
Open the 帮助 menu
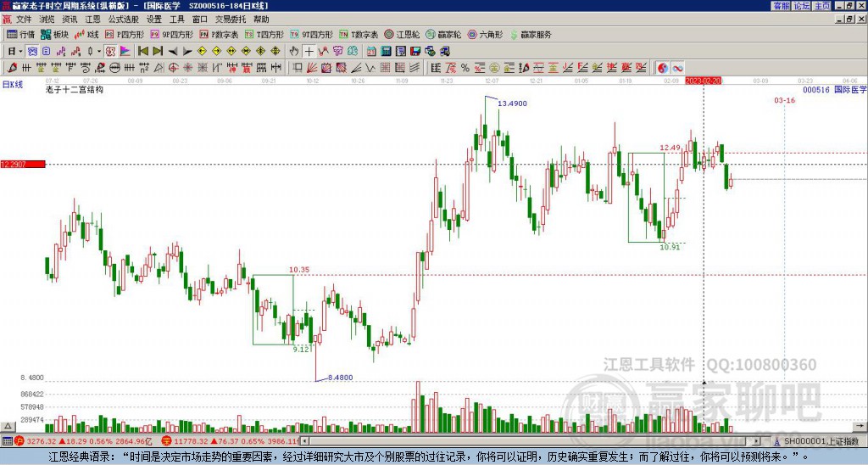[x=261, y=20]
